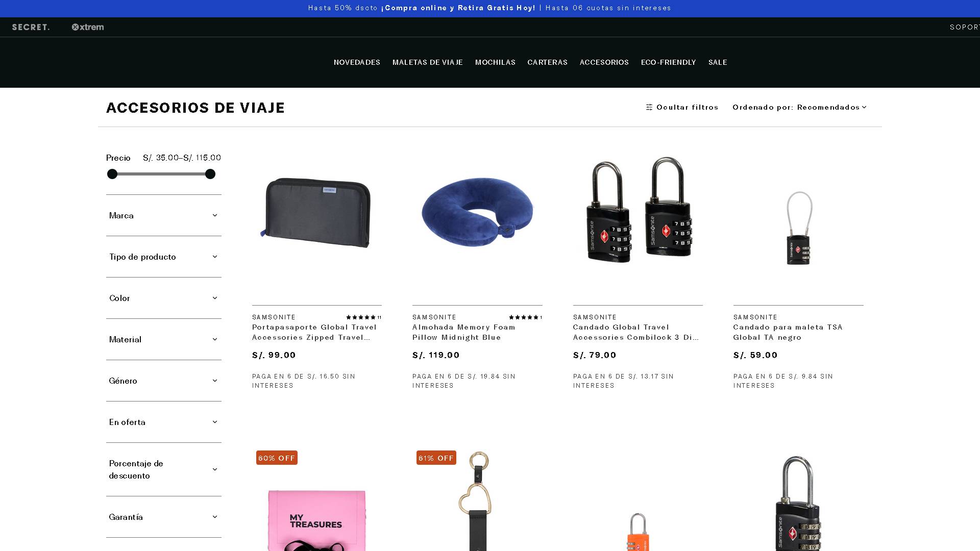Expand the Color filter section
The height and width of the screenshot is (551, 980).
click(164, 298)
